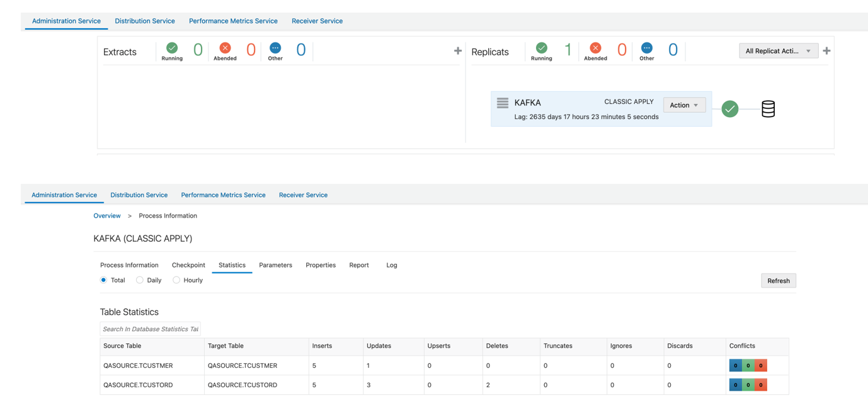Switch to the Parameters tab
The height and width of the screenshot is (403, 868).
(x=275, y=265)
